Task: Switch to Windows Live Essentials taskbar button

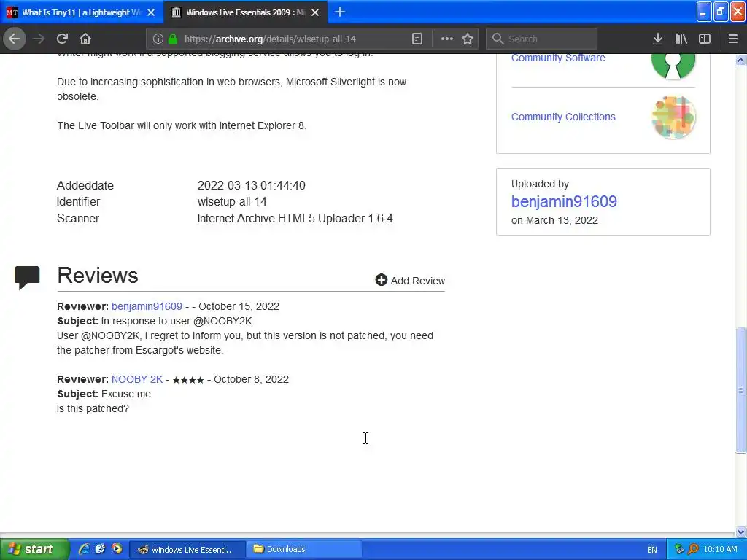Action: pos(187,550)
